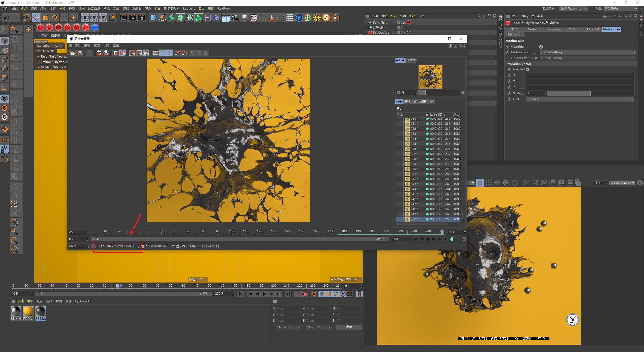Click Render to Picture Viewer clapperboard icon

[133, 18]
